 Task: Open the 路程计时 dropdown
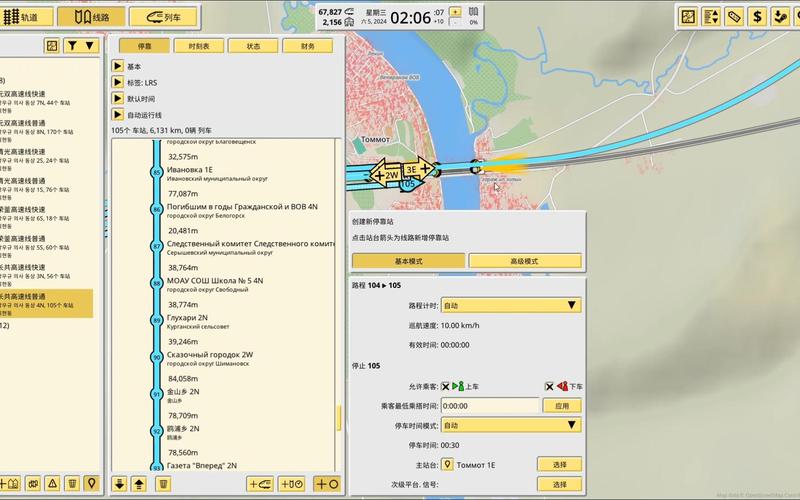coord(511,305)
